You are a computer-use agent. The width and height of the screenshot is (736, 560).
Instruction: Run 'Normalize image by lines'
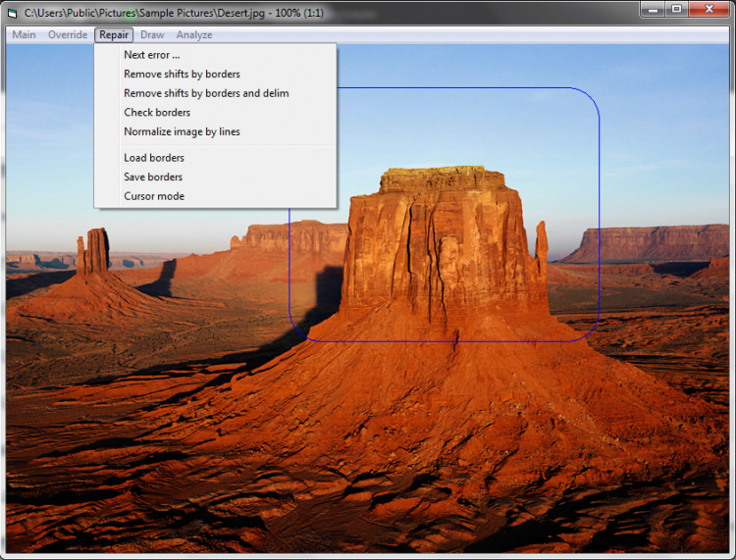pos(216,131)
